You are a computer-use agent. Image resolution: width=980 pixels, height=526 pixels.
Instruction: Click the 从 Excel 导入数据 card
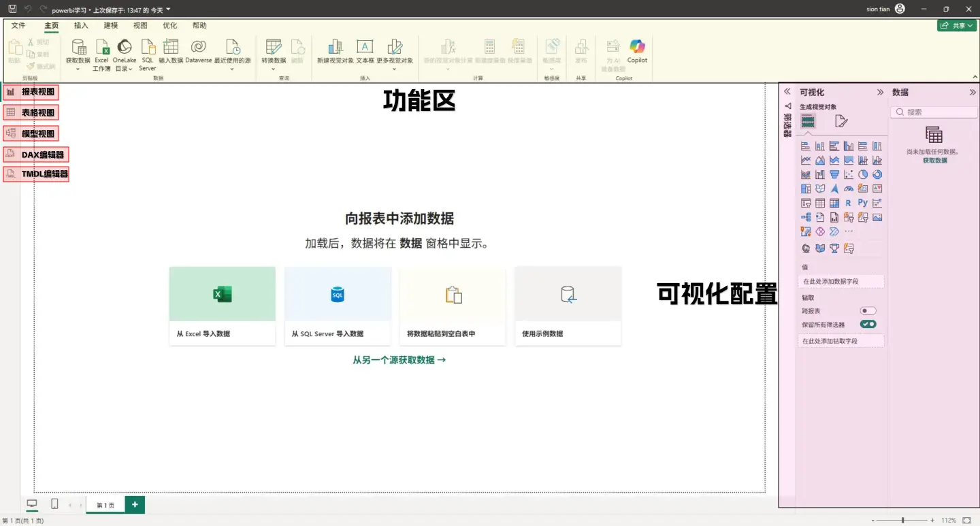223,306
